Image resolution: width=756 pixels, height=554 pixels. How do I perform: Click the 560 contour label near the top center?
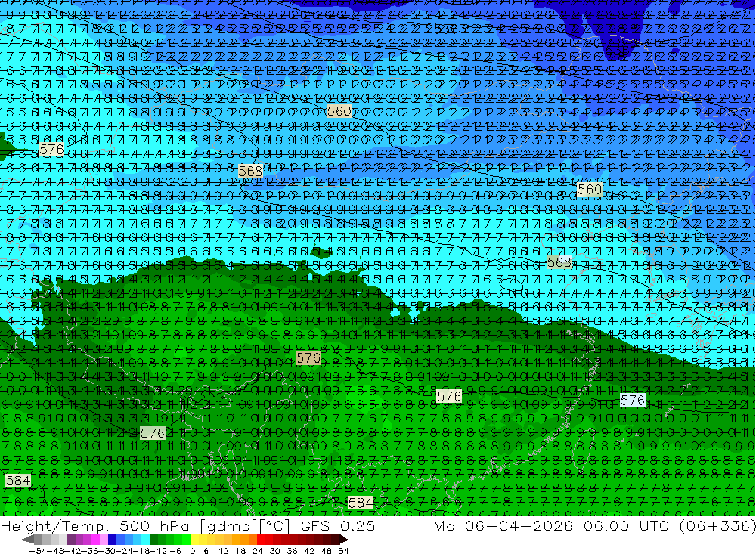339,111
